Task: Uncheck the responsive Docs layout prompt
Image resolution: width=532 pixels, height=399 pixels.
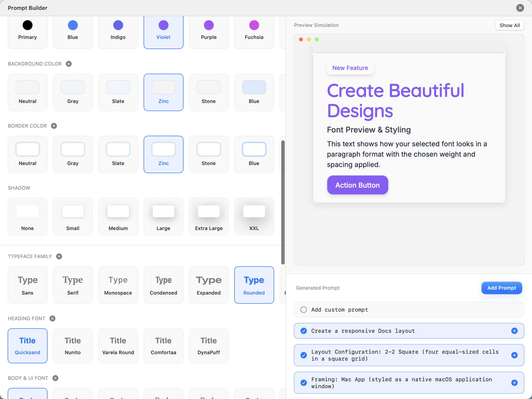Action: pos(304,331)
